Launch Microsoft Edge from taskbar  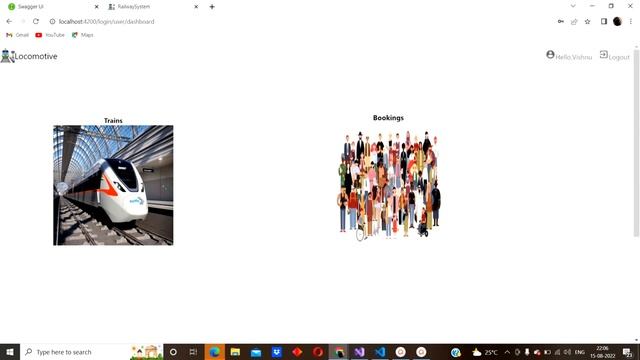point(215,352)
